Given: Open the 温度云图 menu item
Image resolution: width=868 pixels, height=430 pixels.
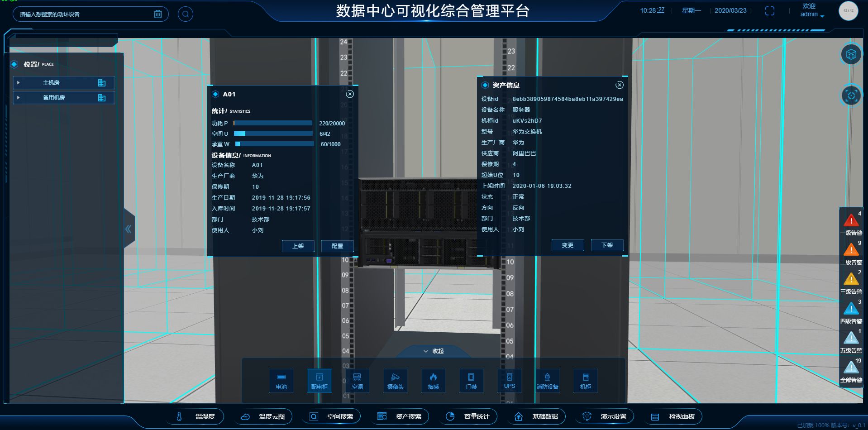Looking at the screenshot, I should pos(266,416).
